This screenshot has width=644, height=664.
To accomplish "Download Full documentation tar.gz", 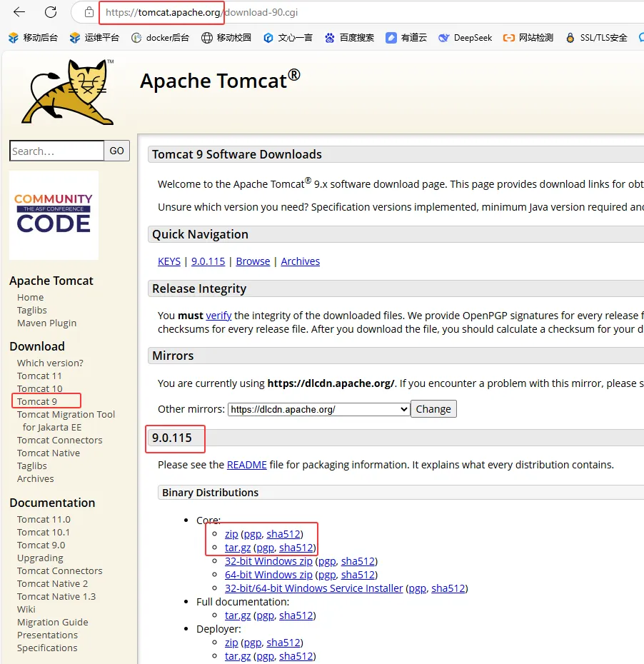I will (238, 615).
